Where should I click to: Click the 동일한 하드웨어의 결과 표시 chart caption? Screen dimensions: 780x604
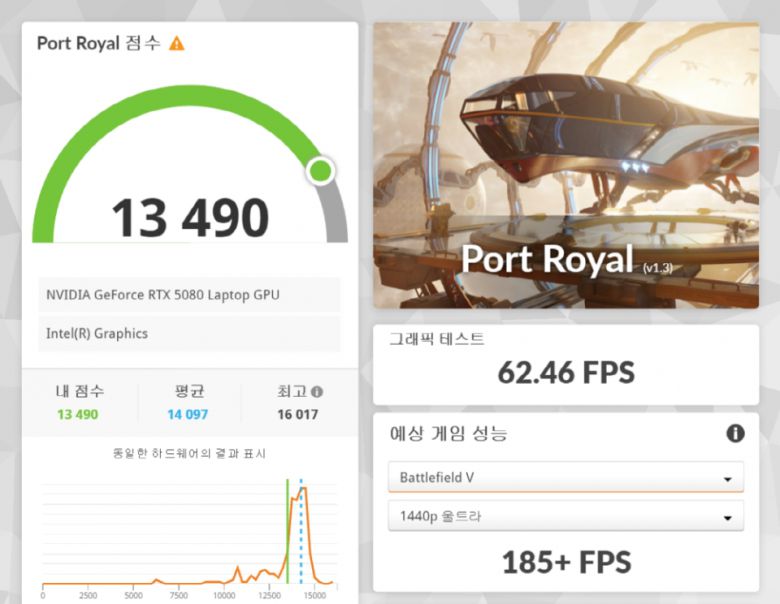pos(190,454)
